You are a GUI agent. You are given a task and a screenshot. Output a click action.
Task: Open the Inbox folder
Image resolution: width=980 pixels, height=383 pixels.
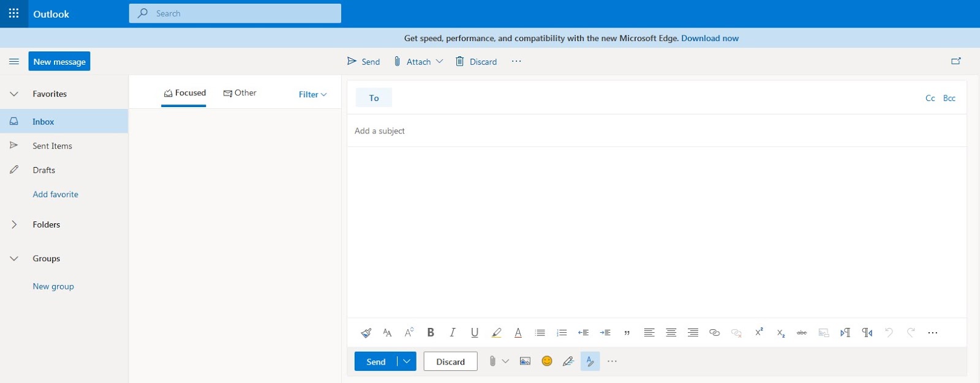64,121
